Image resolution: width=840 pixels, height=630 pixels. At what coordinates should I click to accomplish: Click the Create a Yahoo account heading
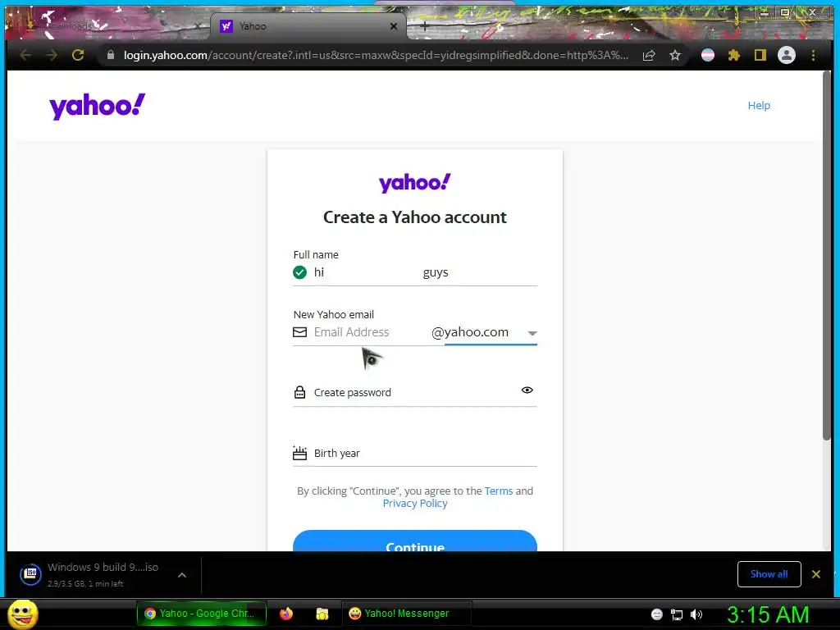point(415,217)
